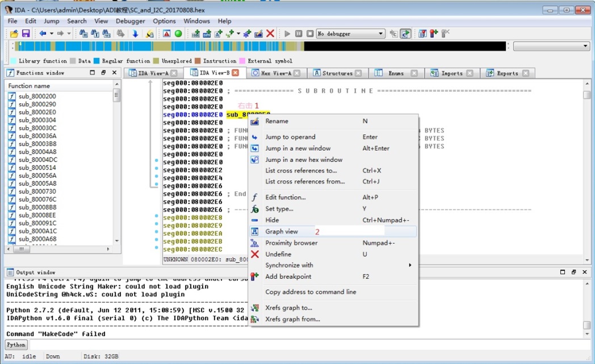
Task: Click the color navigation band overview
Action: [x=259, y=46]
